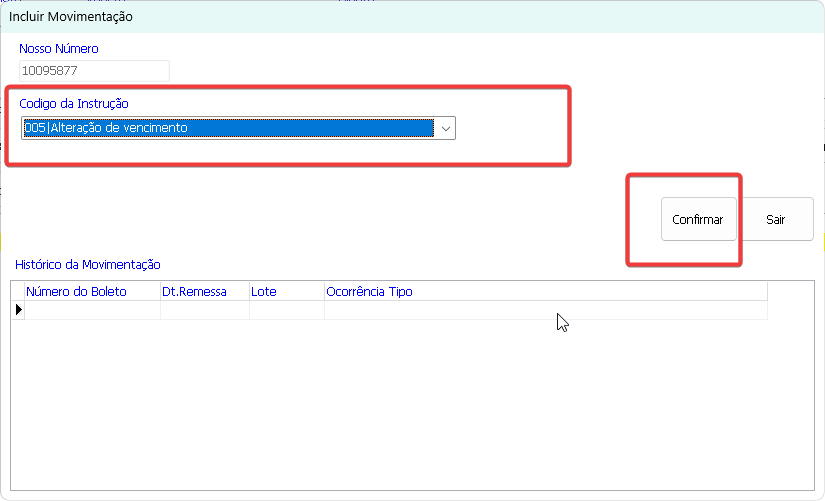Select first row cell under Ocorrência Tipo

point(545,311)
